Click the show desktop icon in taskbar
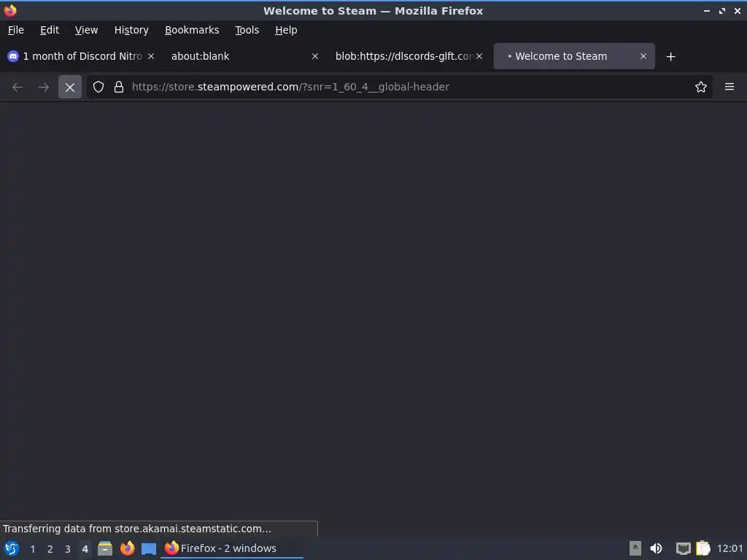This screenshot has height=560, width=747. [149, 548]
